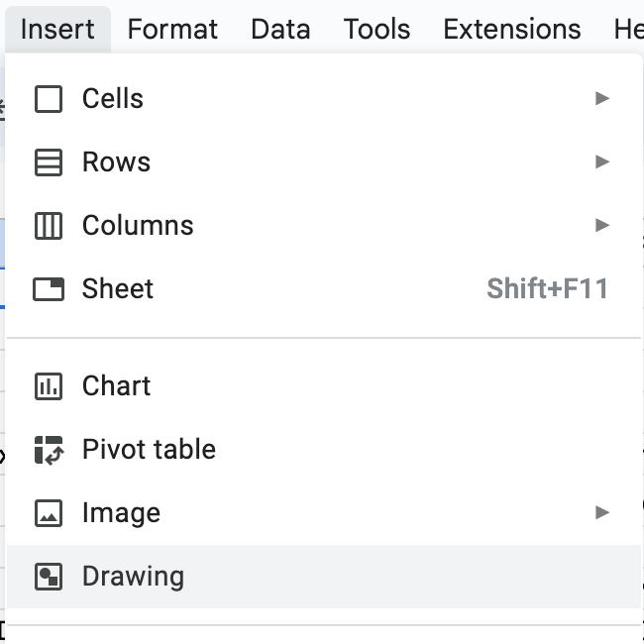Expand the Columns submenu arrow

[x=602, y=226]
